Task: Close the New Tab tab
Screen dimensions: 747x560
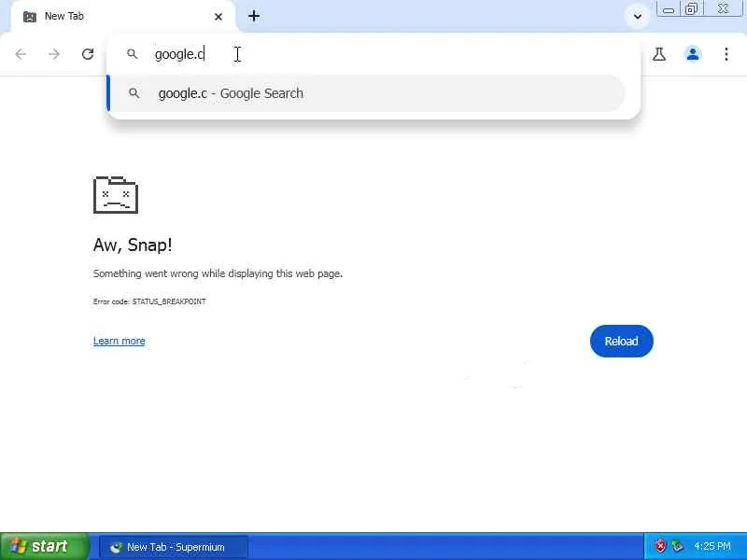Action: coord(218,17)
